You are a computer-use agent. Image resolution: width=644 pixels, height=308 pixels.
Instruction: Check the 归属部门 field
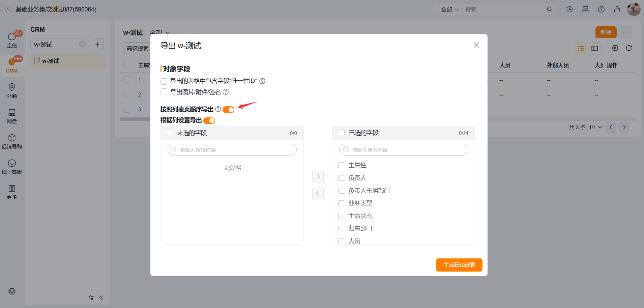pyautogui.click(x=341, y=228)
